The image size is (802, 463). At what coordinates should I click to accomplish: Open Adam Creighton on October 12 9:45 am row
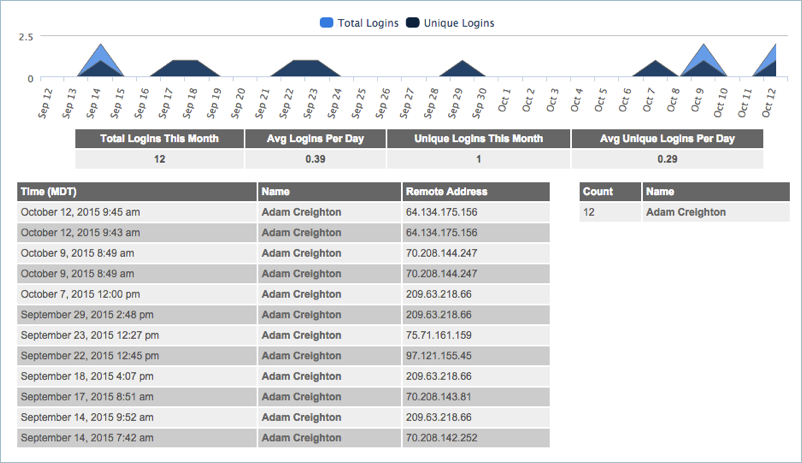(x=301, y=212)
